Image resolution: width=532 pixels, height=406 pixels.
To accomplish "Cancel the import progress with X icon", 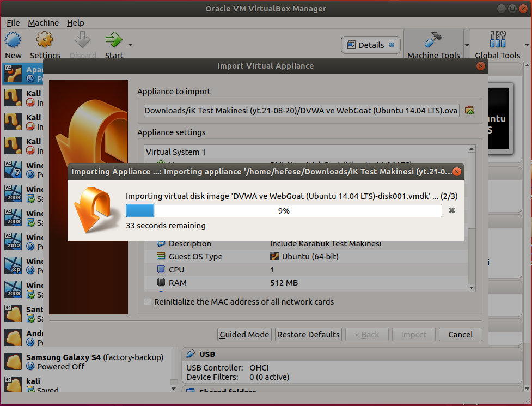I will coord(451,210).
